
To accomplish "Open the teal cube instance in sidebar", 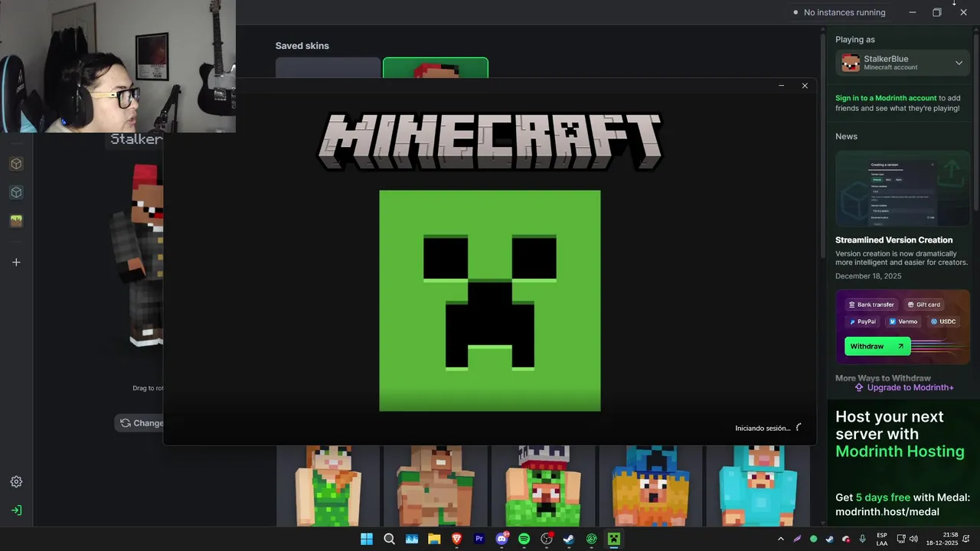I will [16, 192].
